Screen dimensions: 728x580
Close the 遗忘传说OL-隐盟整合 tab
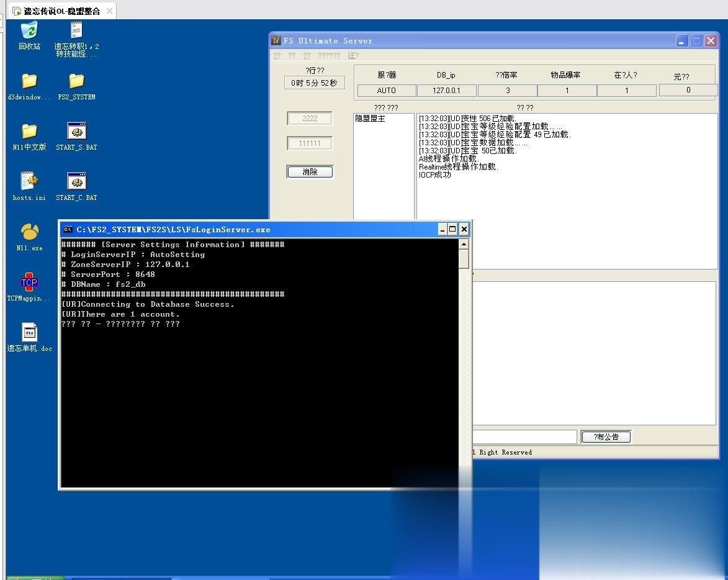coord(110,11)
